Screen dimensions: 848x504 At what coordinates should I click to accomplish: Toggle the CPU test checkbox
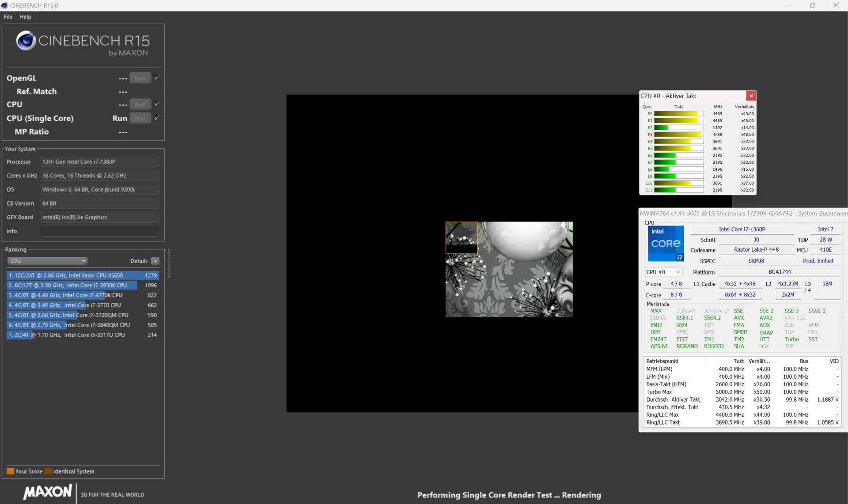[x=157, y=104]
